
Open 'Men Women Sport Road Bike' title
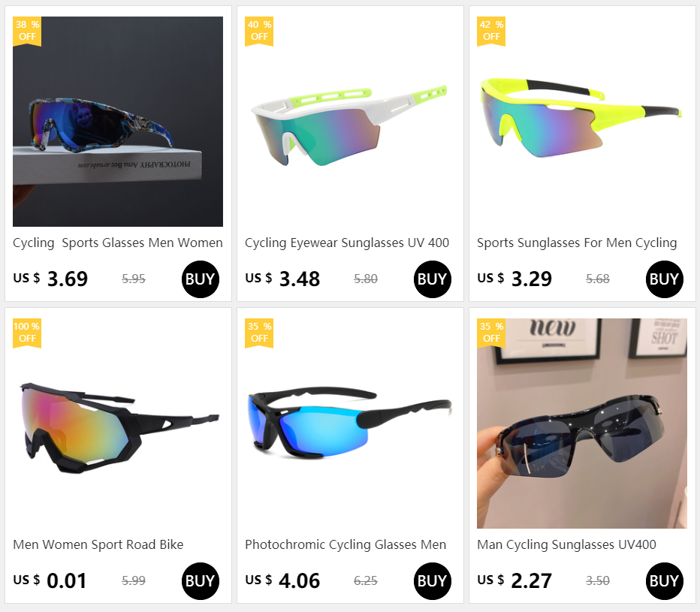pos(98,544)
